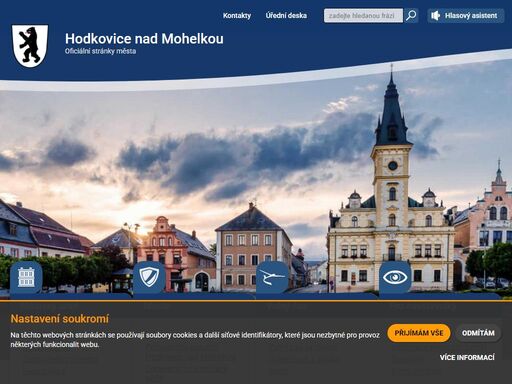
Task: Open the eye icon tile
Action: pos(395,277)
